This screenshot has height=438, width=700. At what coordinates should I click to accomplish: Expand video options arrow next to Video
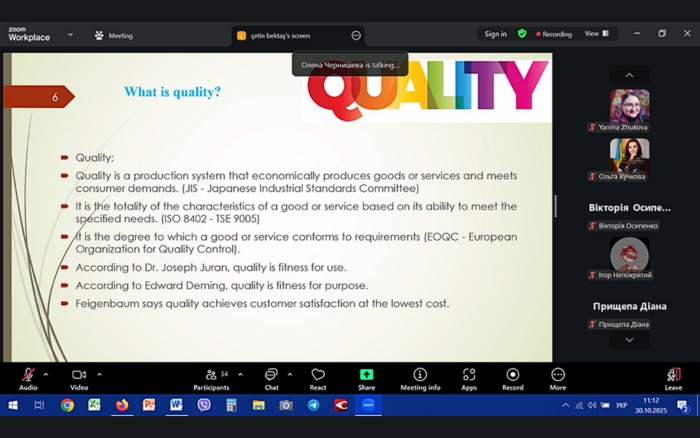click(x=99, y=374)
